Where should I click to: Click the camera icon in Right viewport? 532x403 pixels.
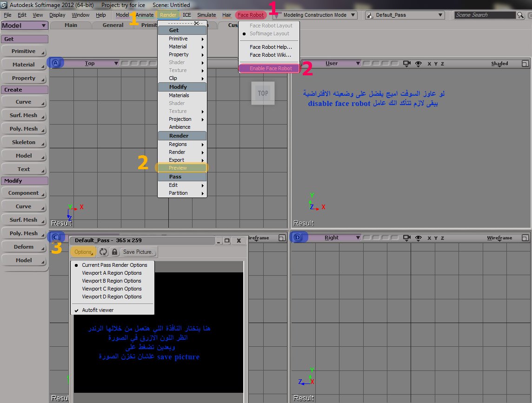(x=407, y=238)
